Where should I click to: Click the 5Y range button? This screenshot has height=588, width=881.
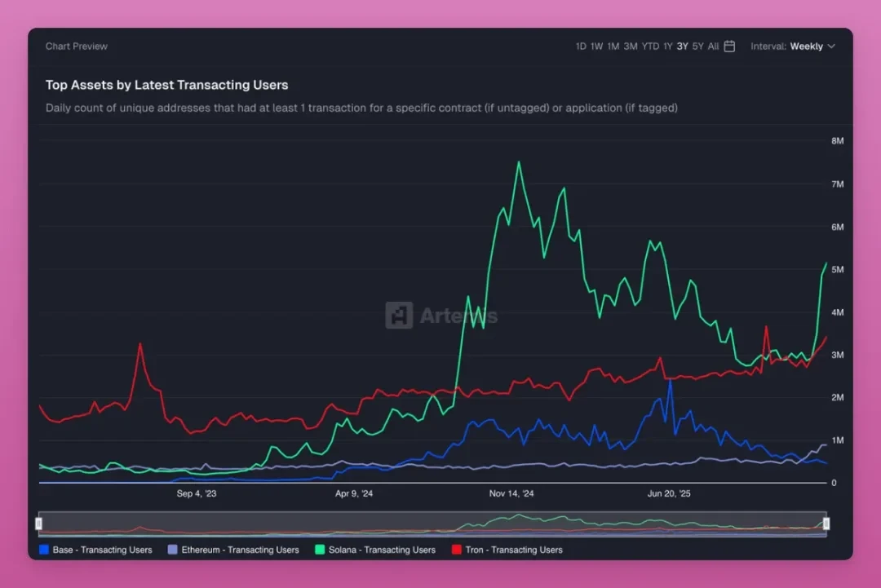click(697, 46)
